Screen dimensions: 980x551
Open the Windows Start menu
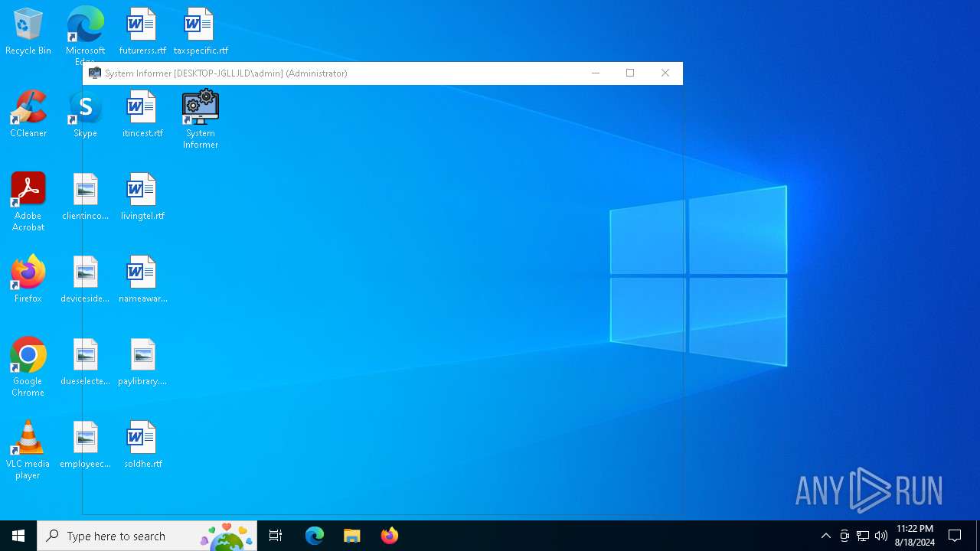[18, 536]
